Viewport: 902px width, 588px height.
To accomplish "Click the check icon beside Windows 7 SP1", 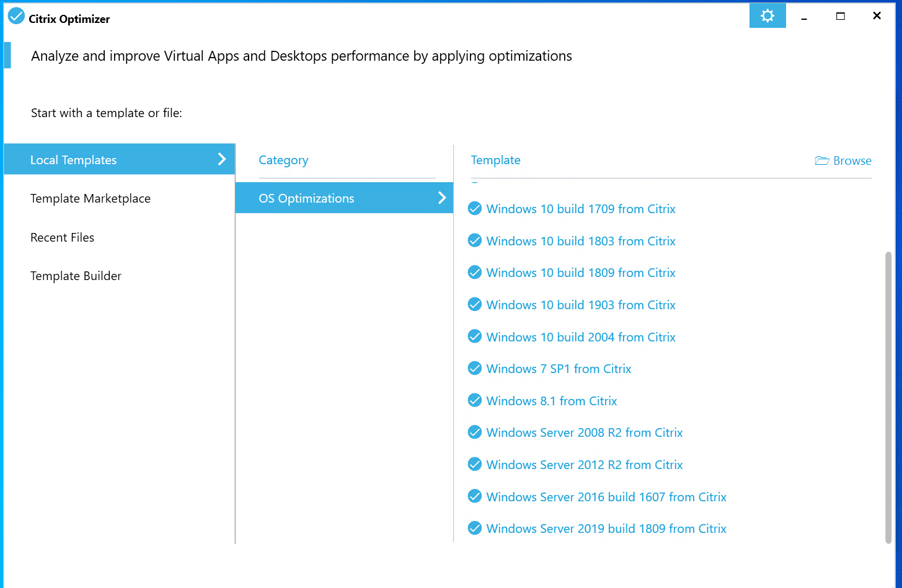I will pyautogui.click(x=475, y=369).
